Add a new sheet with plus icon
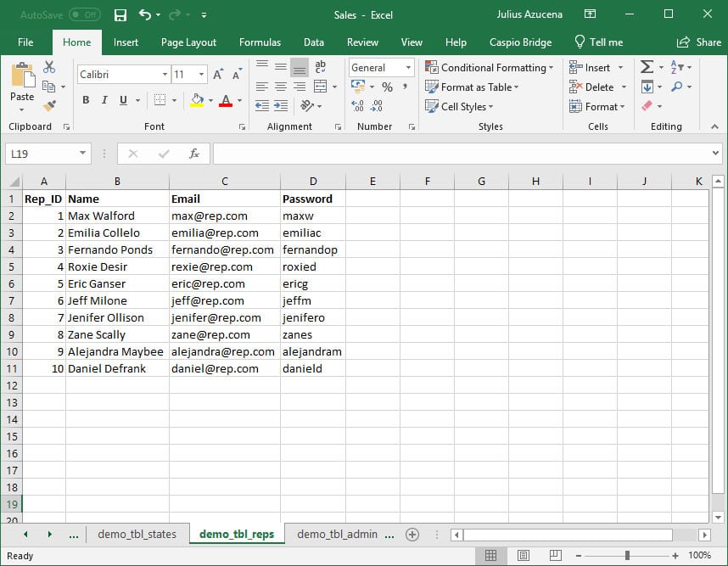The image size is (728, 566). tap(412, 535)
